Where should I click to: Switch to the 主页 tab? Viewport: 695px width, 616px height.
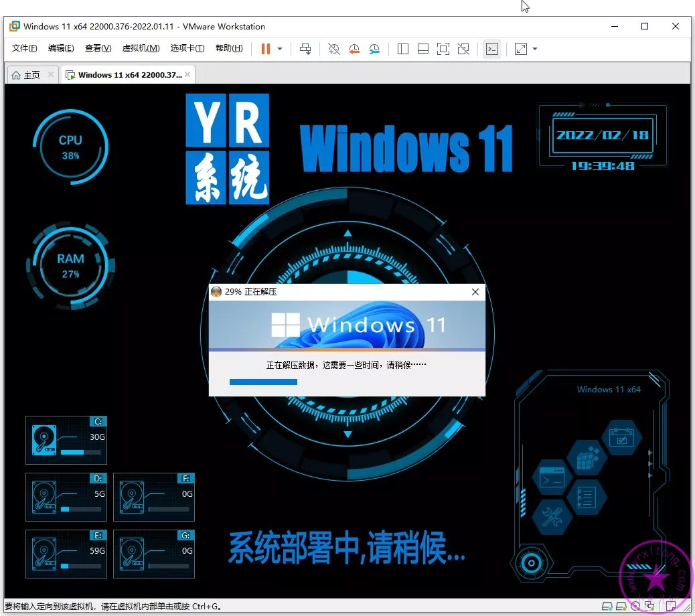click(x=26, y=75)
